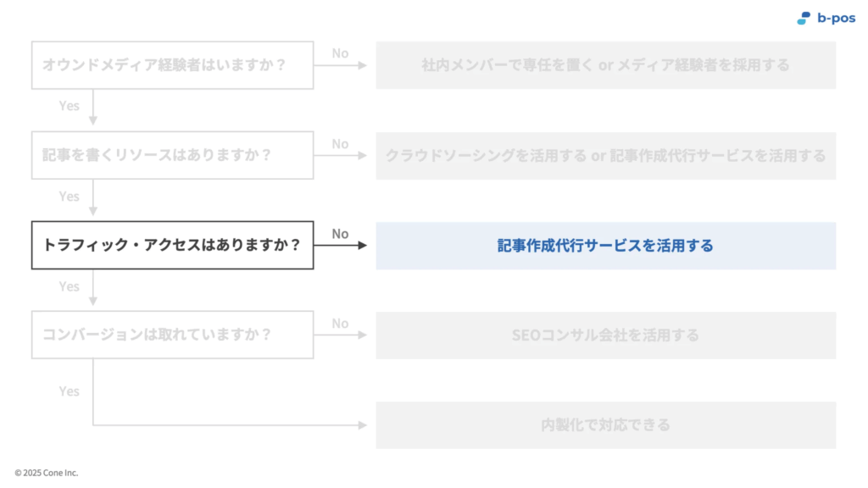Click the blue 記事作成代行サービスを活用する box
The image size is (868, 488).
pos(605,246)
